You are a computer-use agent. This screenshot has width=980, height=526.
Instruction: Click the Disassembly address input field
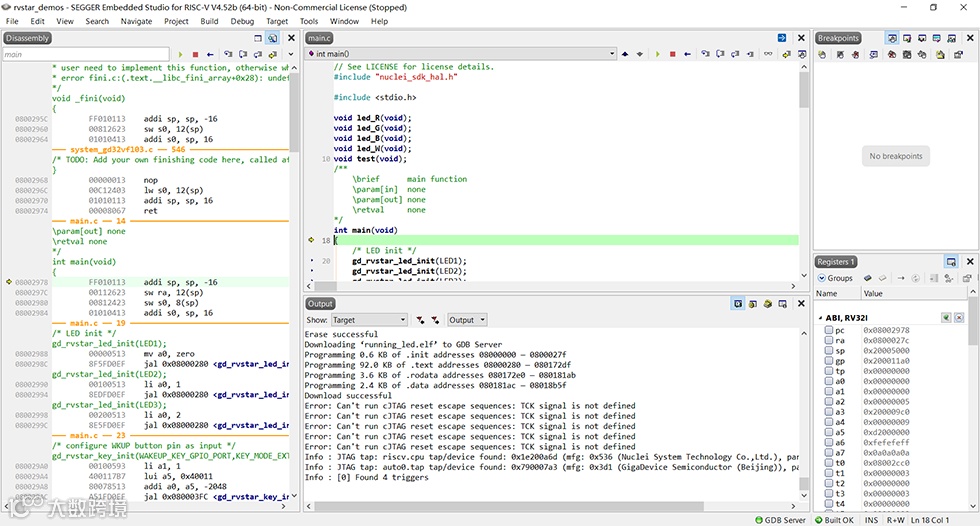(85, 54)
